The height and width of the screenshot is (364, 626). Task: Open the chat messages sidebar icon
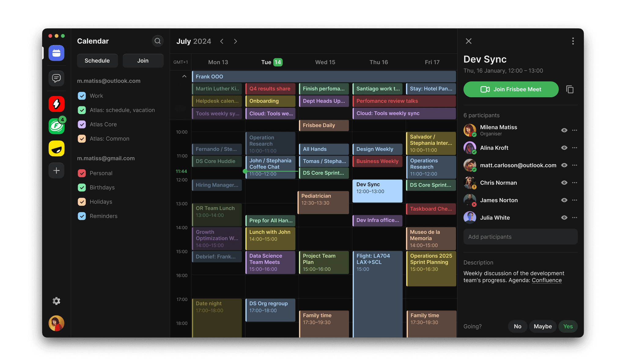coord(56,79)
